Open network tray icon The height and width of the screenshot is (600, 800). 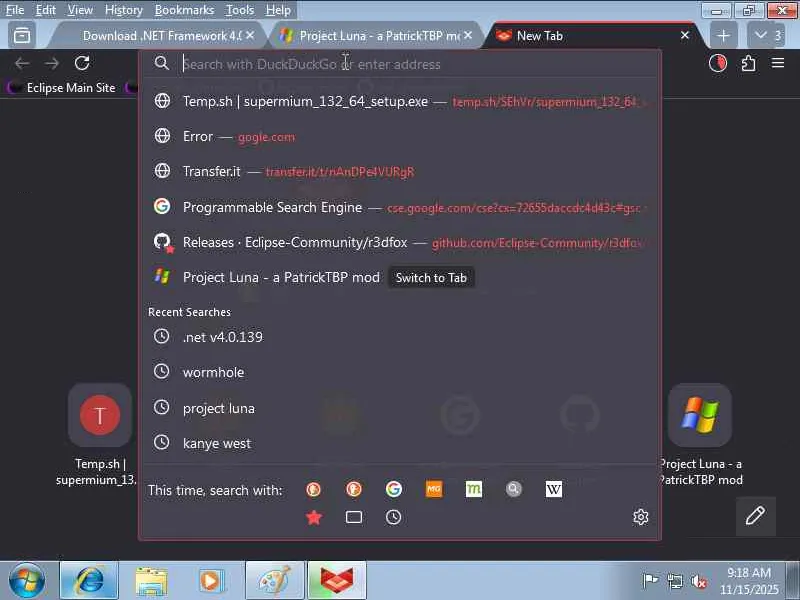[x=674, y=581]
